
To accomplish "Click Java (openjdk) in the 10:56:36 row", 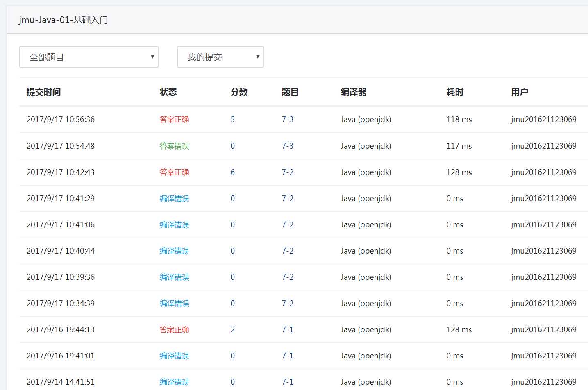I will (x=366, y=120).
